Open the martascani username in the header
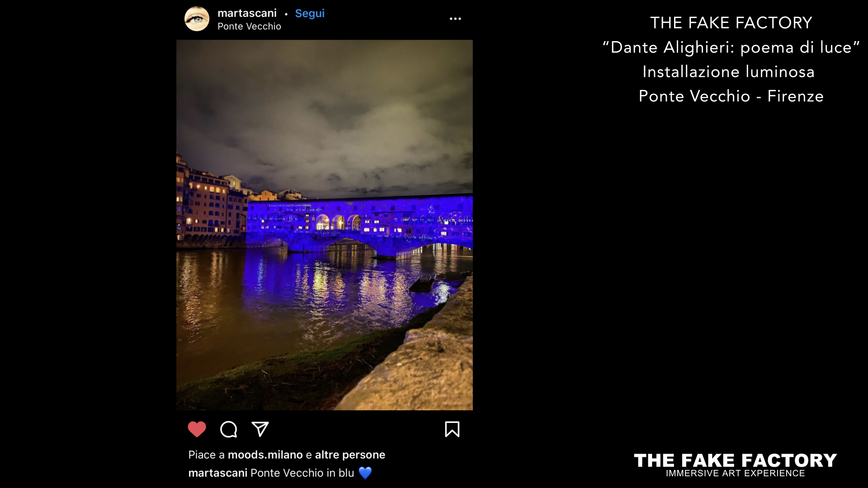The image size is (868, 488). tap(247, 13)
